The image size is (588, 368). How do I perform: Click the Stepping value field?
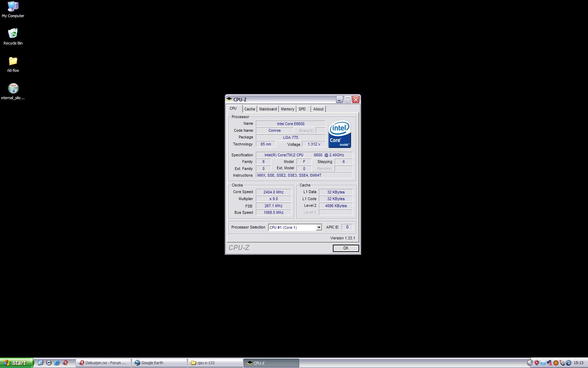(x=344, y=162)
